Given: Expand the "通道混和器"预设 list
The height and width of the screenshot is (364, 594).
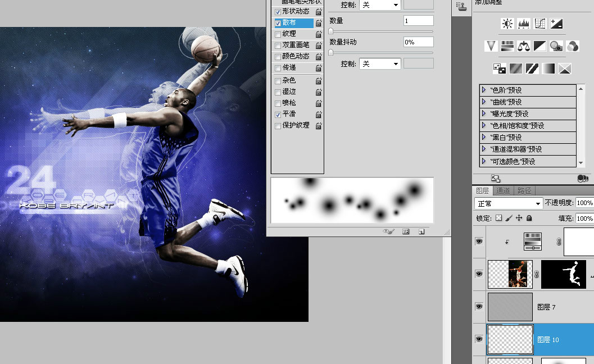Looking at the screenshot, I should (484, 149).
